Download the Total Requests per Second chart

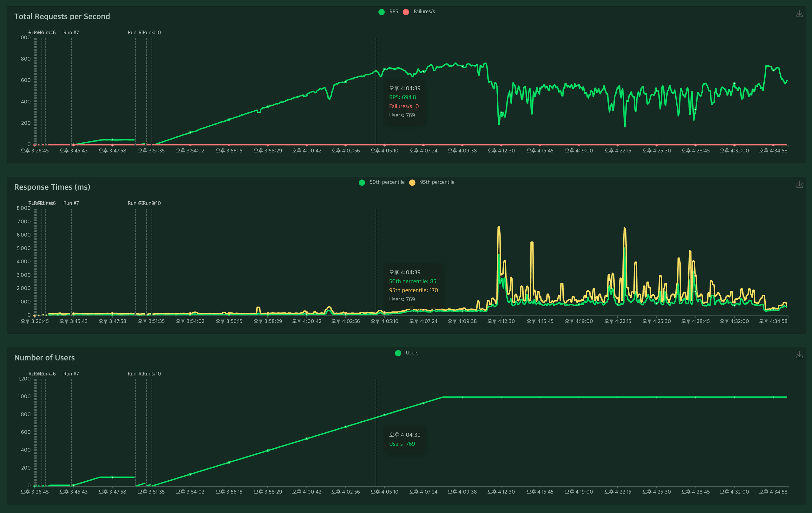coord(799,14)
